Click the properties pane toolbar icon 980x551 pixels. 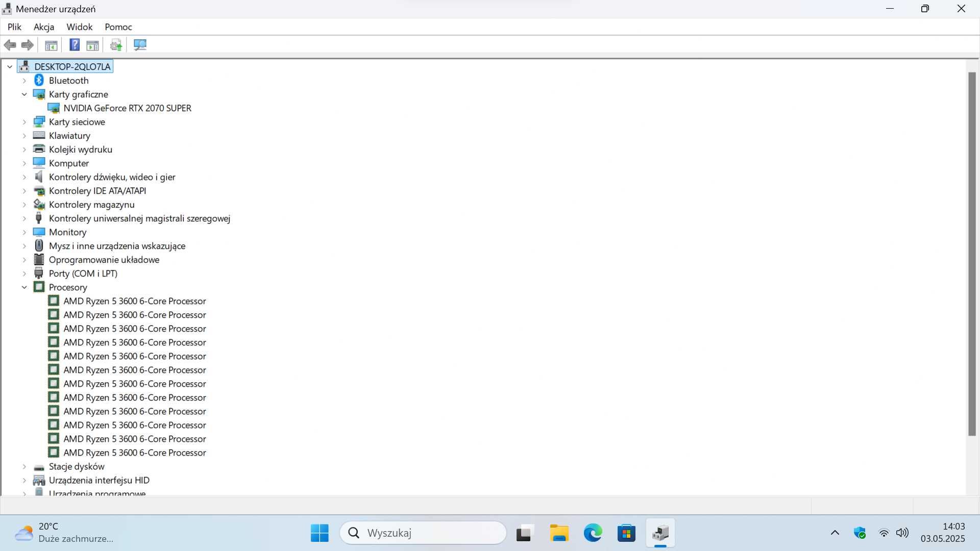point(92,45)
